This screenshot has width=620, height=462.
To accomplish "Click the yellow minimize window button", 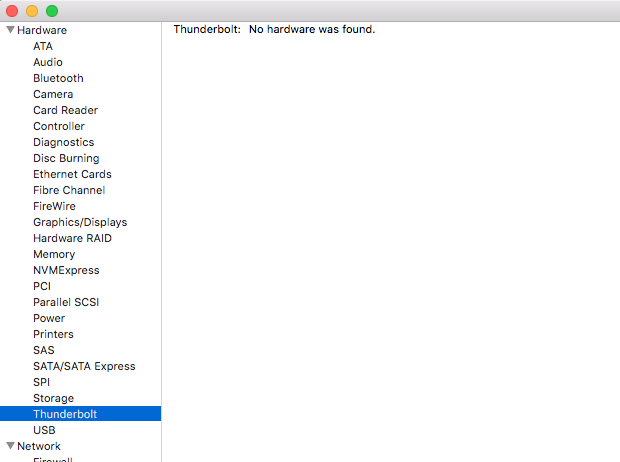I will pyautogui.click(x=32, y=10).
